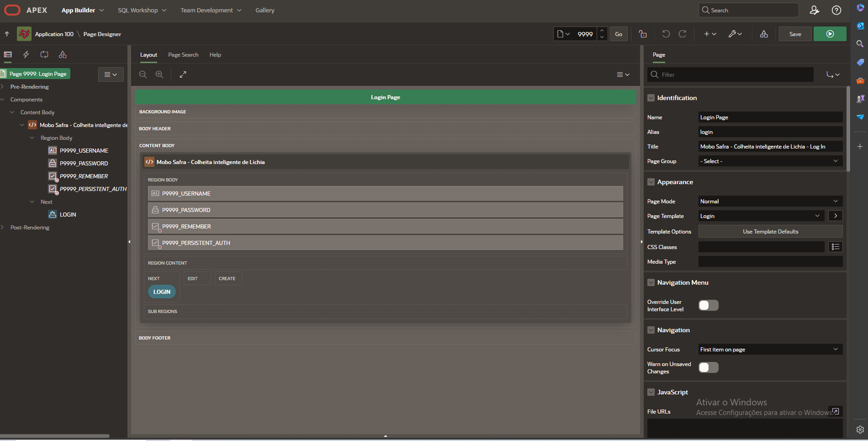Open the Page Group dropdown
Viewport: 868px width, 441px height.
tap(770, 161)
